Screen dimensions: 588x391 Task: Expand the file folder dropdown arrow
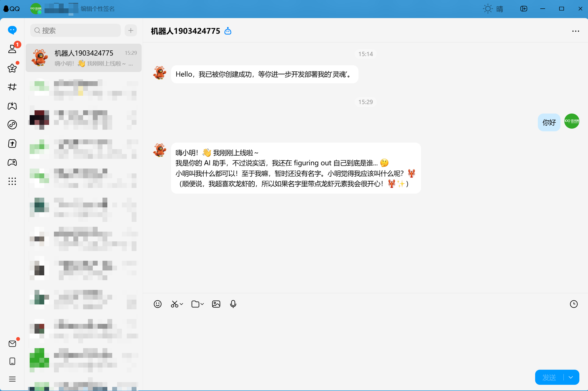tap(202, 304)
